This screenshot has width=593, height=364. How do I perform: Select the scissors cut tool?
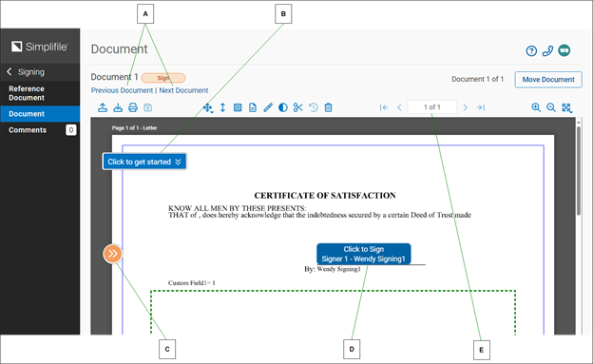[298, 107]
